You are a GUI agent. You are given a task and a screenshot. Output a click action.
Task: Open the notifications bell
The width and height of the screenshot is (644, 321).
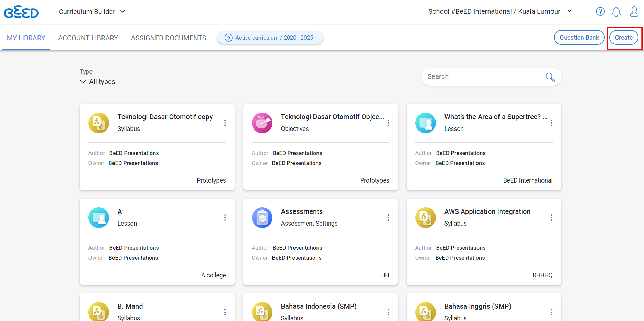tap(616, 12)
